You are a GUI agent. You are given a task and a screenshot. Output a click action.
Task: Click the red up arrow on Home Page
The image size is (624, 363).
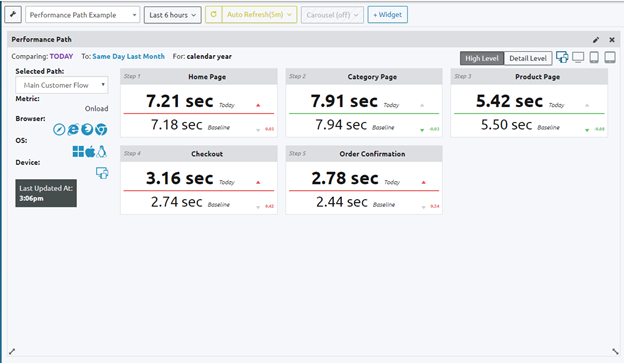[x=258, y=105]
